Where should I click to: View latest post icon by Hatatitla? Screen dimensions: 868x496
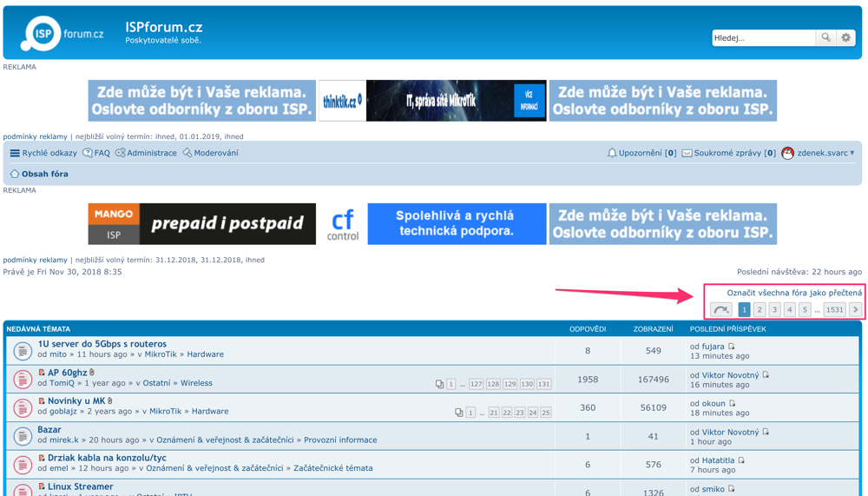tap(741, 460)
